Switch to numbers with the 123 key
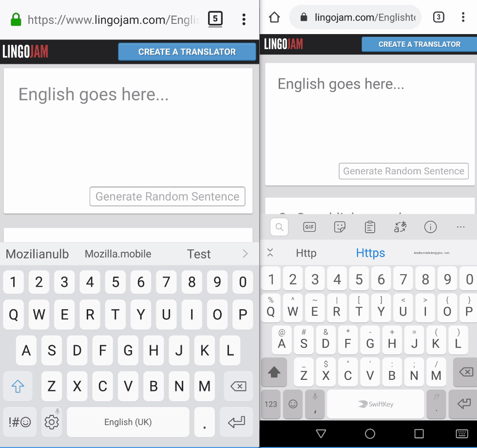The height and width of the screenshot is (448, 477). coord(270,404)
